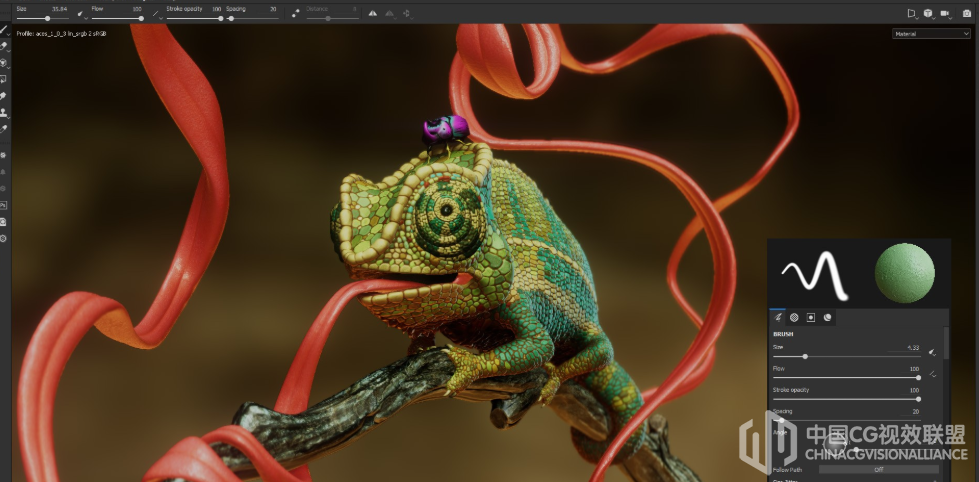This screenshot has height=482, width=979.
Task: Adjust the Distance slider in top toolbar
Action: coord(331,19)
